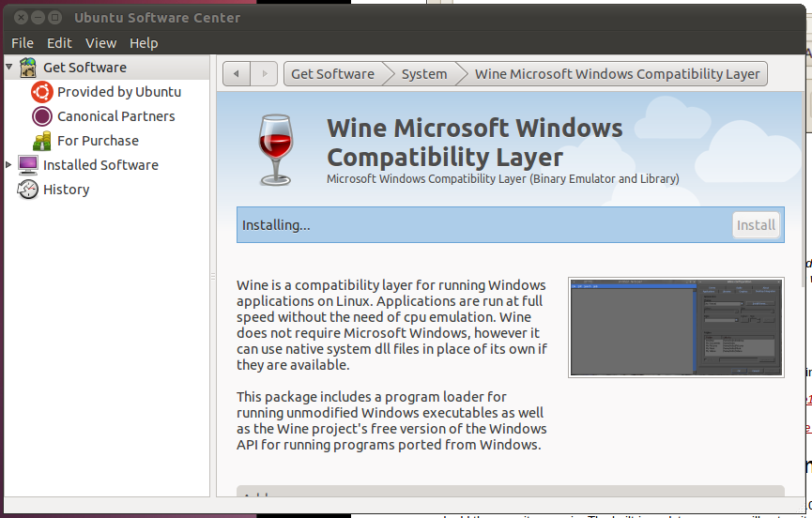Expand the Installed Software tree section
This screenshot has width=812, height=518.
click(9, 165)
